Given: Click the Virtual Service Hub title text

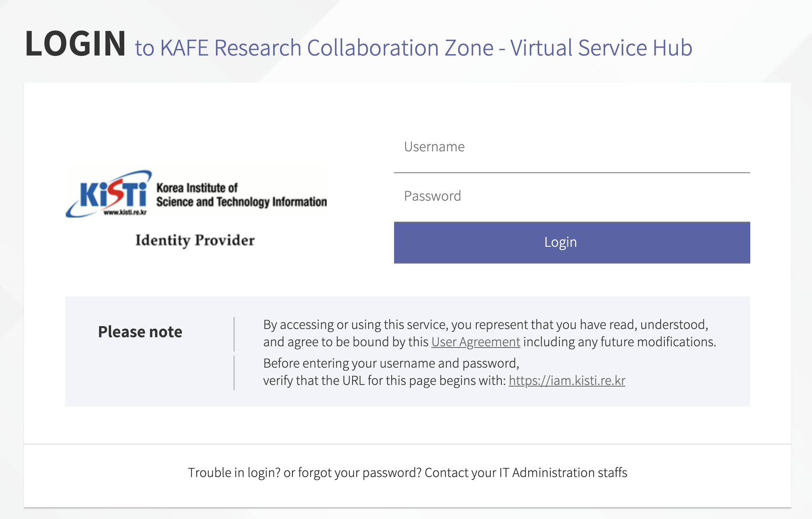Looking at the screenshot, I should coord(601,48).
